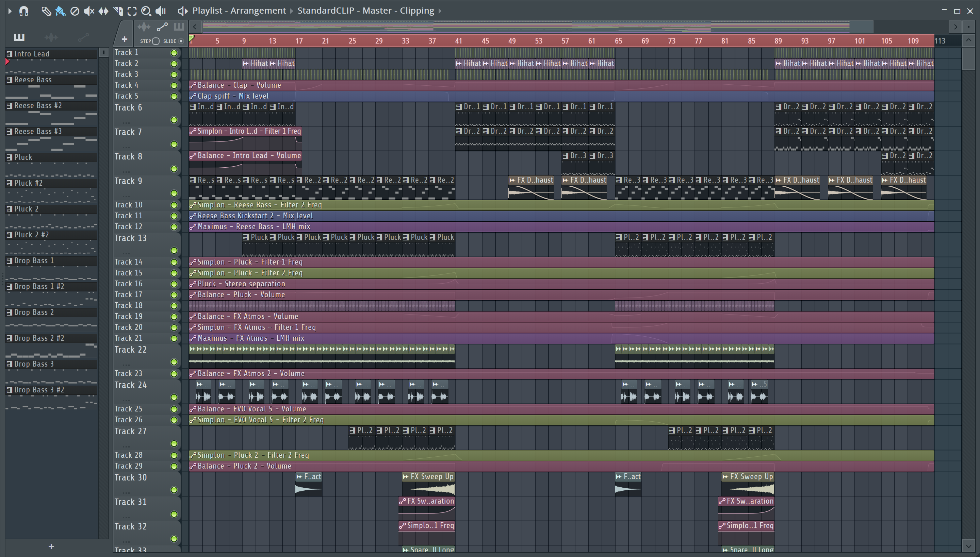This screenshot has width=980, height=557.
Task: Select the Slice tool
Action: [x=118, y=11]
